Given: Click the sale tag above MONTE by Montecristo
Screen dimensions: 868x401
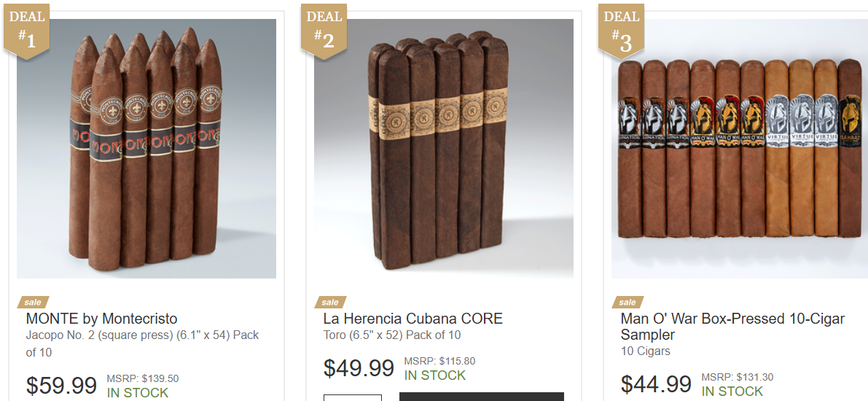Looking at the screenshot, I should coord(33,303).
